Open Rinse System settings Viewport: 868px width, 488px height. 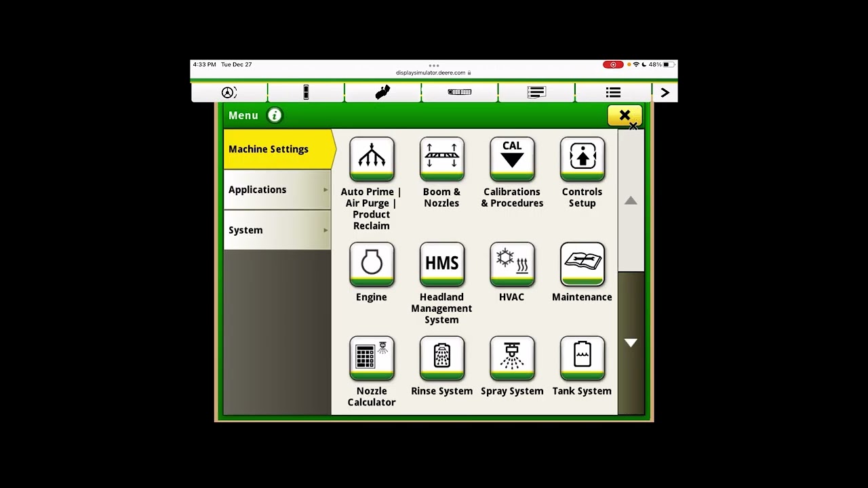point(441,359)
